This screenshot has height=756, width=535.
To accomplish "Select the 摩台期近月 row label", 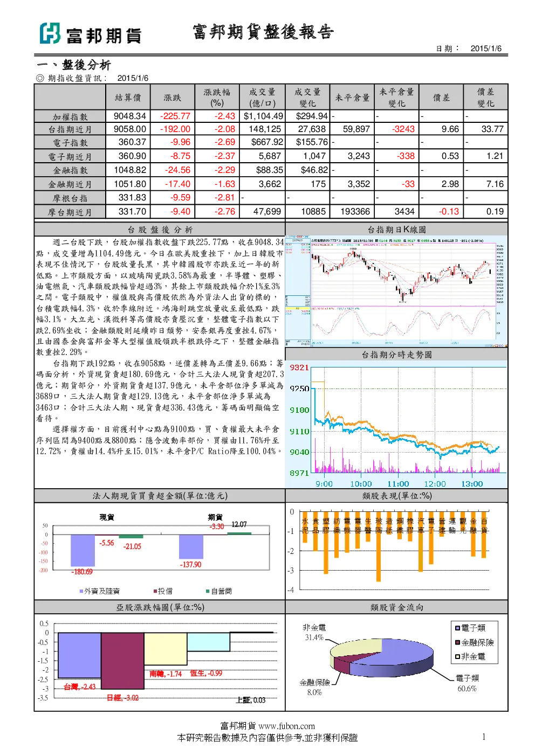I will click(70, 212).
